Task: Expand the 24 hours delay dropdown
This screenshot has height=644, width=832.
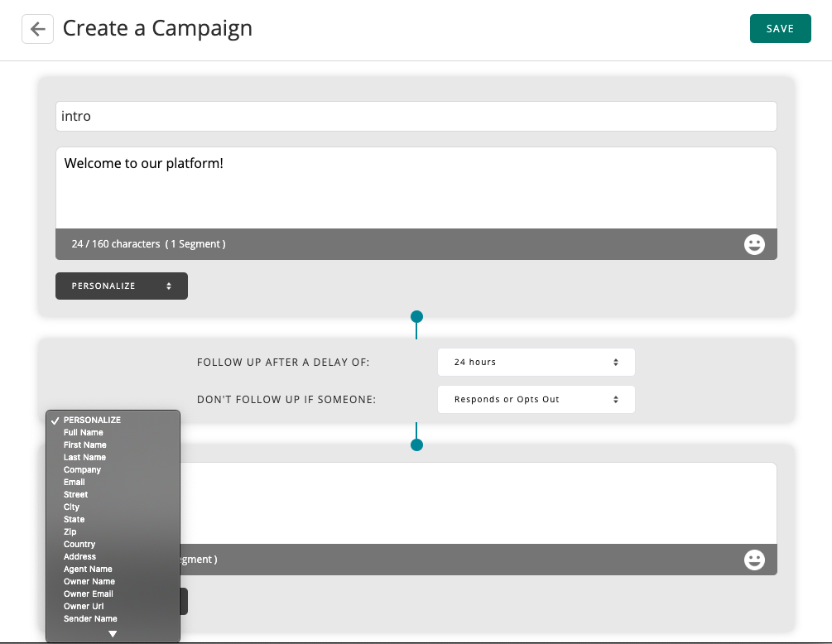Action: [x=536, y=363]
